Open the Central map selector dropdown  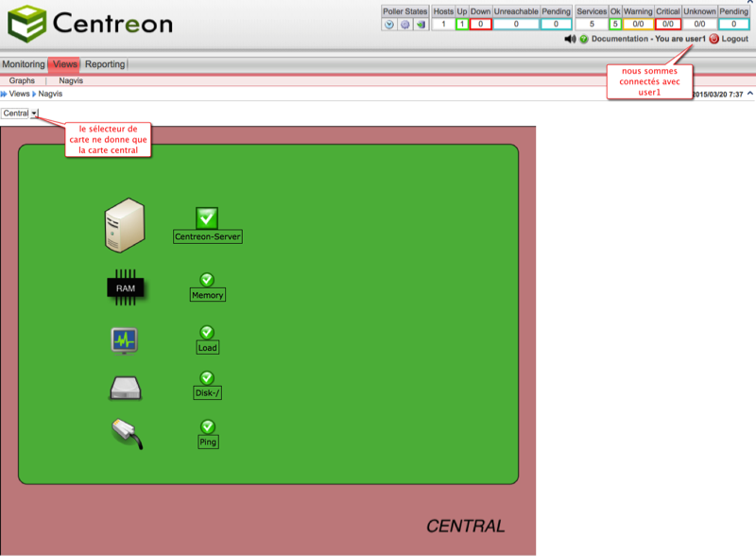click(34, 113)
